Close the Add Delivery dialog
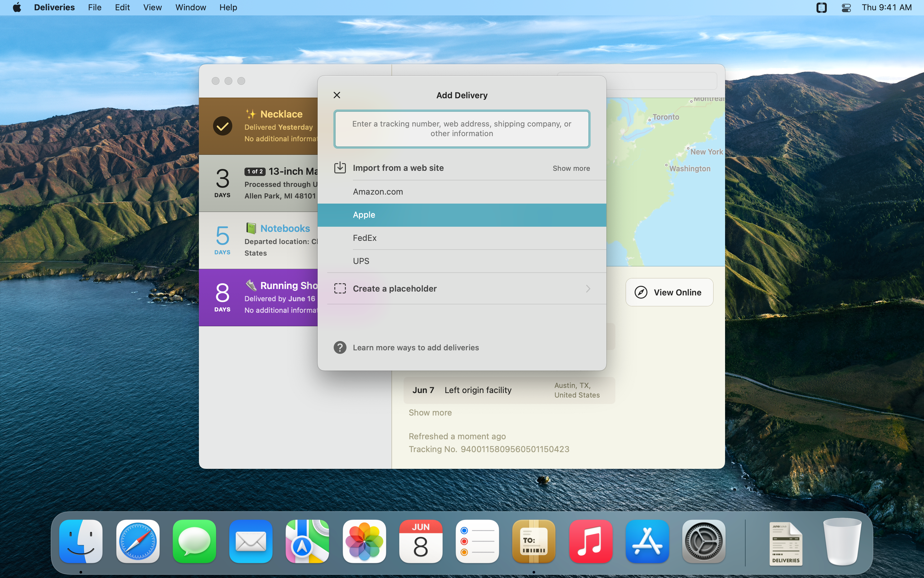 coord(337,95)
